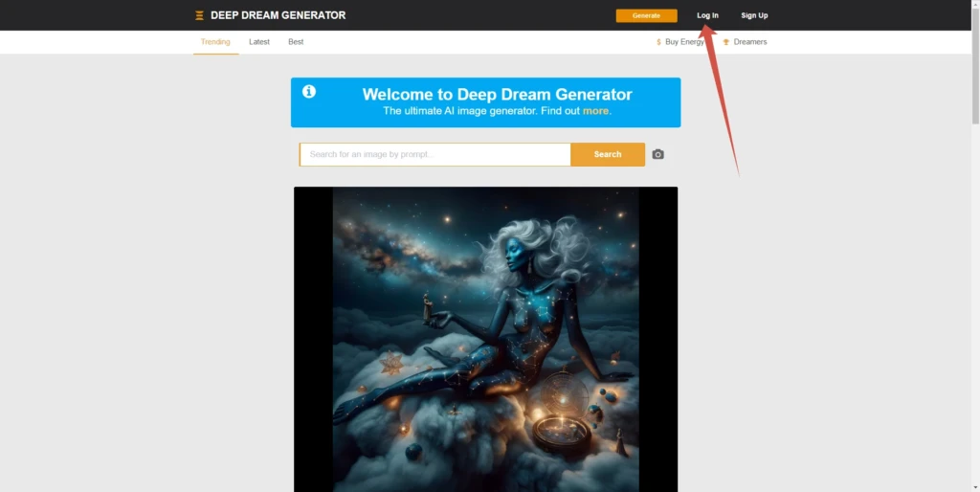The image size is (980, 492).
Task: Click the page vertical scrollbar thumb
Action: coord(975,66)
